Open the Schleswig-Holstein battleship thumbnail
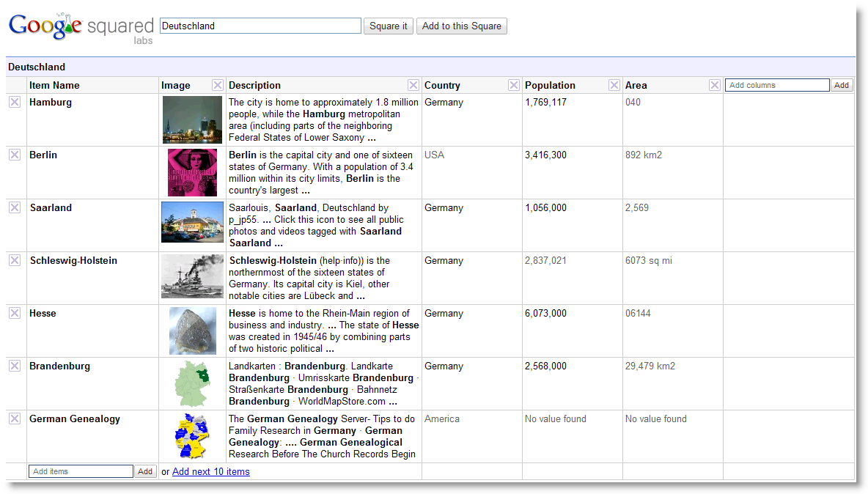 tap(192, 276)
